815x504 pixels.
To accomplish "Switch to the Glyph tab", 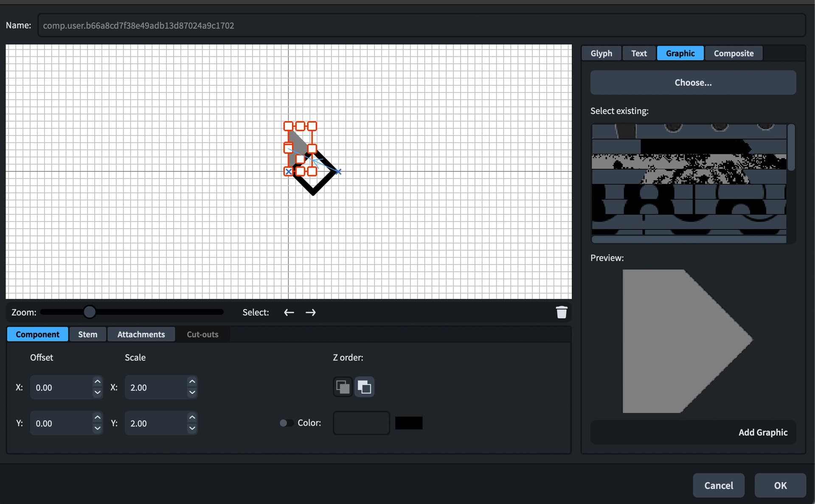I will click(601, 53).
